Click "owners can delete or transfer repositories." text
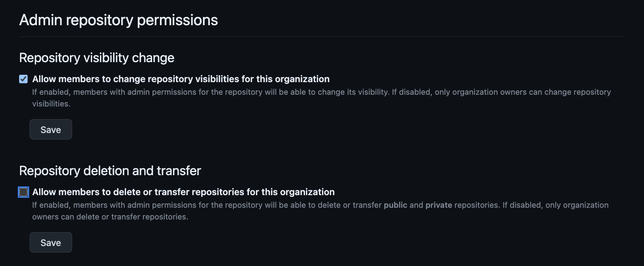 click(110, 217)
